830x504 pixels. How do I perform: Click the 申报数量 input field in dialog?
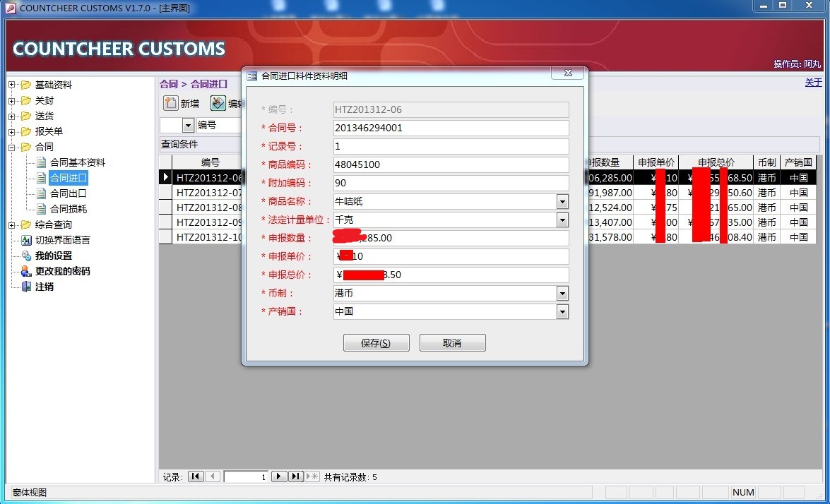tap(451, 238)
